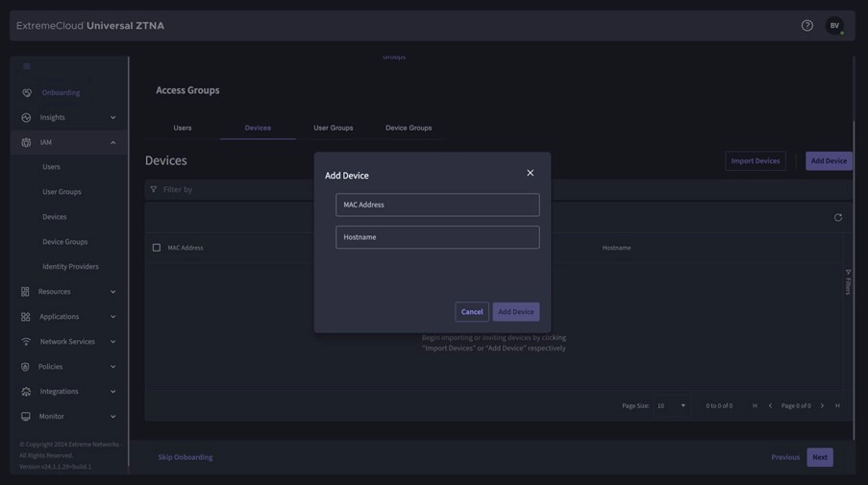Click Skip Onboarding link
This screenshot has width=868, height=485.
(x=185, y=457)
